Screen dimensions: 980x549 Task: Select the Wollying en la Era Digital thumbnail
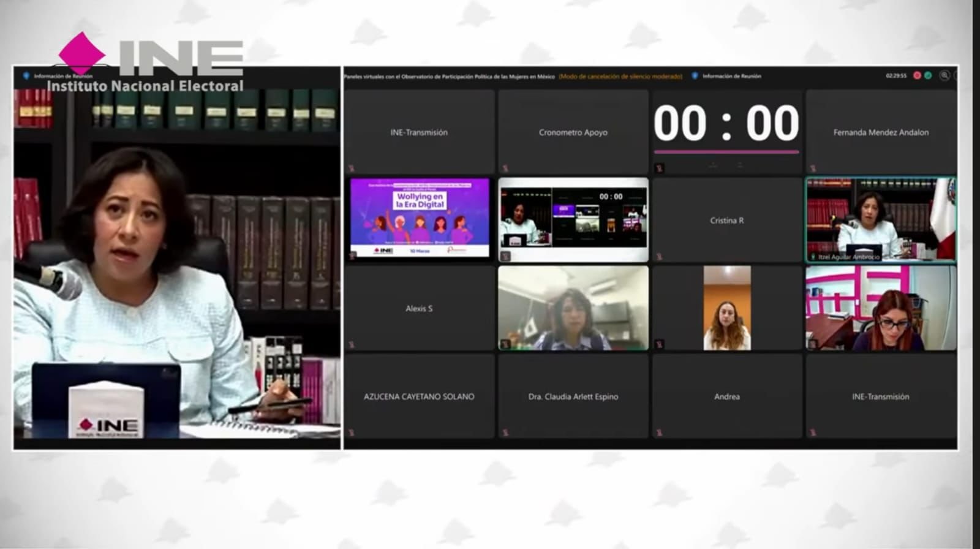click(x=420, y=218)
